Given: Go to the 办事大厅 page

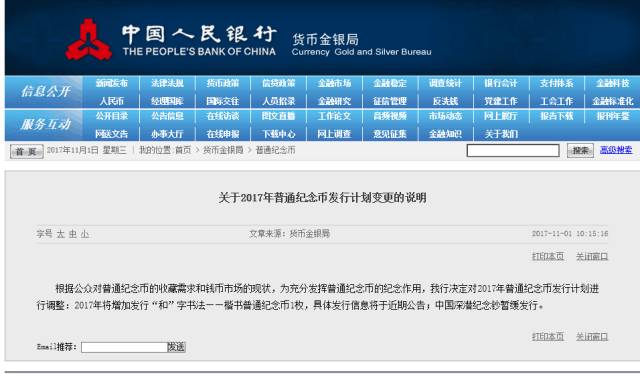Looking at the screenshot, I should click(x=167, y=134).
